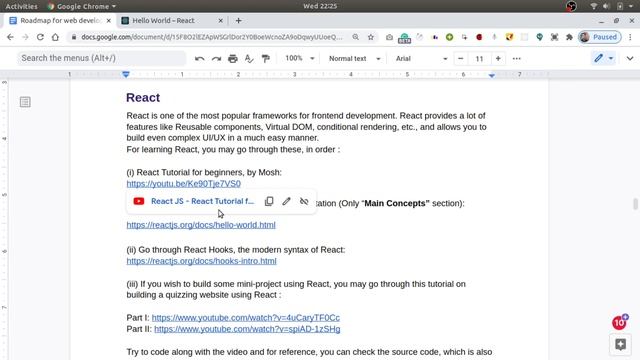Click the green BETA extension icon
Image resolution: width=640 pixels, height=360 pixels.
(404, 38)
